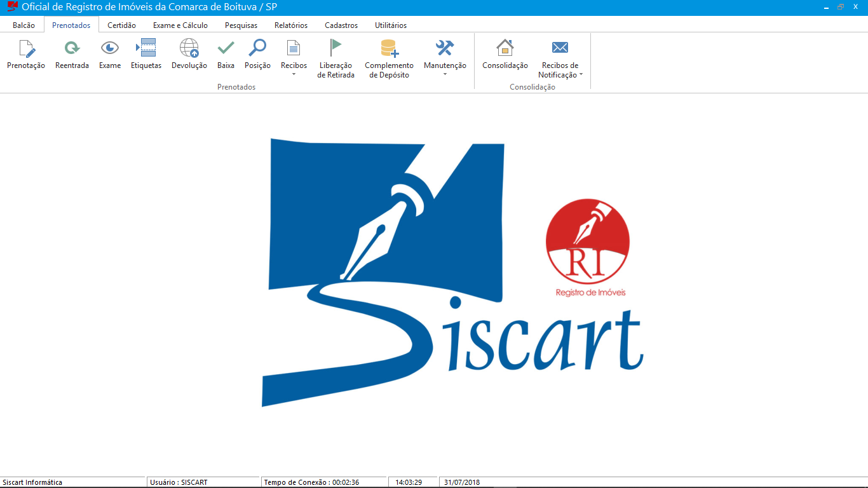Restore down the window via title bar button
Image resolution: width=868 pixels, height=488 pixels.
pos(840,7)
